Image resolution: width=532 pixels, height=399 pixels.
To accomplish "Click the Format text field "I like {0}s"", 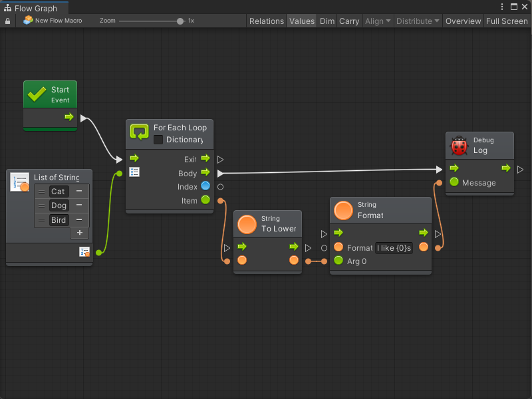I will (x=394, y=248).
